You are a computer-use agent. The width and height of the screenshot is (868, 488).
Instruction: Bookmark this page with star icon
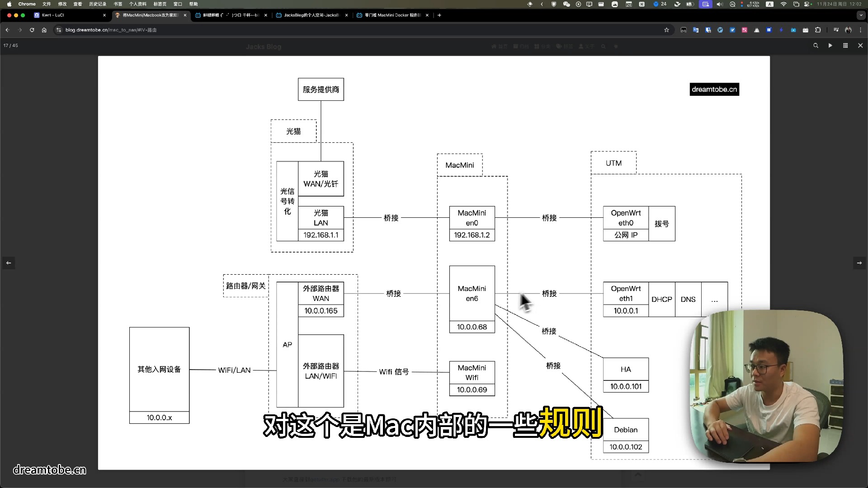[x=666, y=30]
